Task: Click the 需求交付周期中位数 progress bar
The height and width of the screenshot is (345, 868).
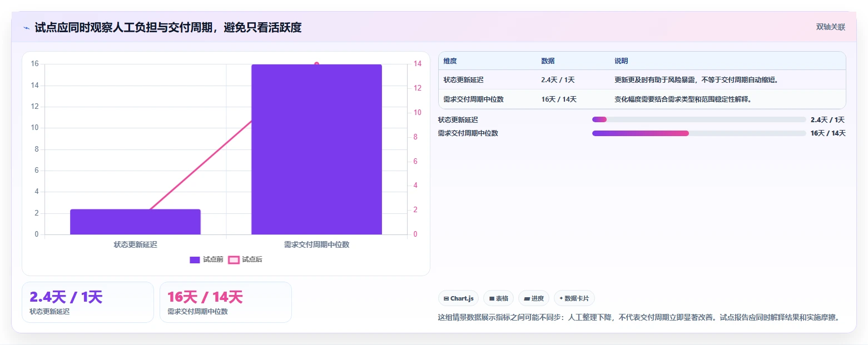Action: [699, 133]
